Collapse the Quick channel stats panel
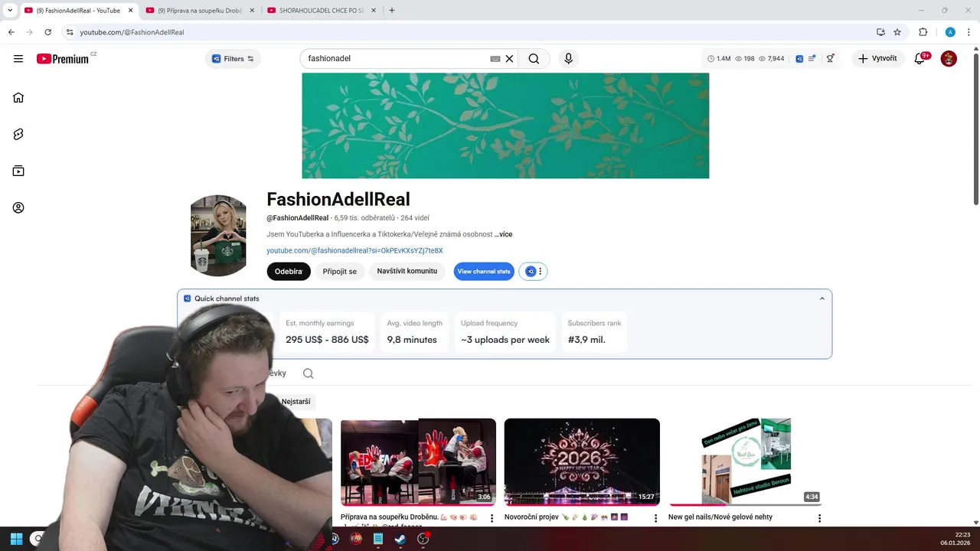This screenshot has width=980, height=551. 822,298
